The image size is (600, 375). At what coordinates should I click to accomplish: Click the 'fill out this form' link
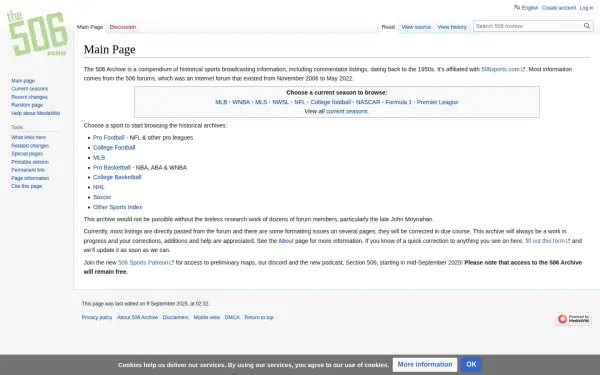coord(548,241)
